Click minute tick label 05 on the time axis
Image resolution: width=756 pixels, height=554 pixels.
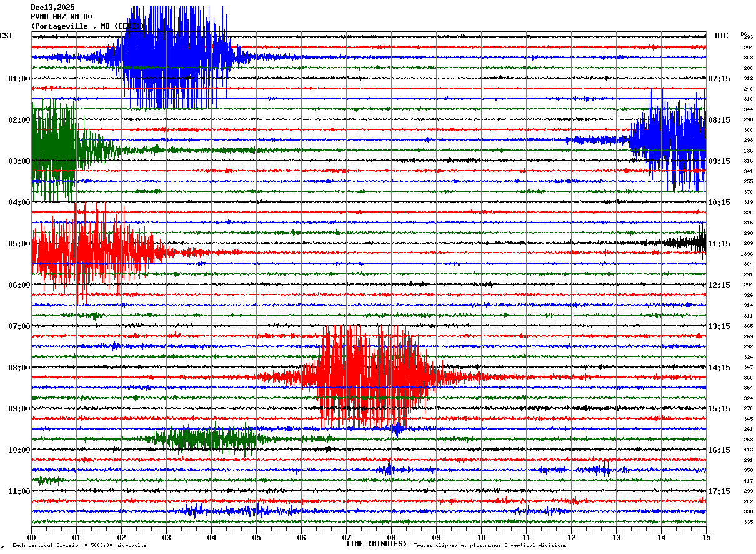point(256,537)
